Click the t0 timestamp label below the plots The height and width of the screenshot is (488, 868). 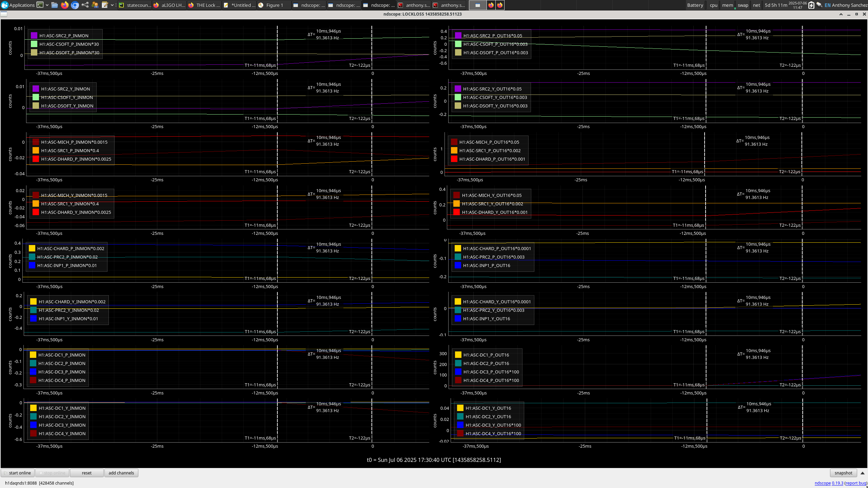point(434,460)
